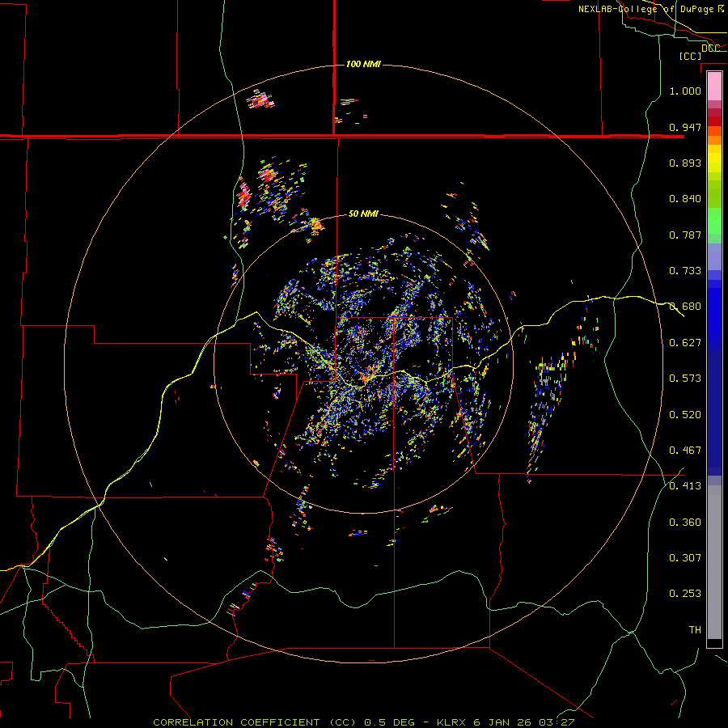Click the TH threshold label on legend
The image size is (728, 728).
695,630
